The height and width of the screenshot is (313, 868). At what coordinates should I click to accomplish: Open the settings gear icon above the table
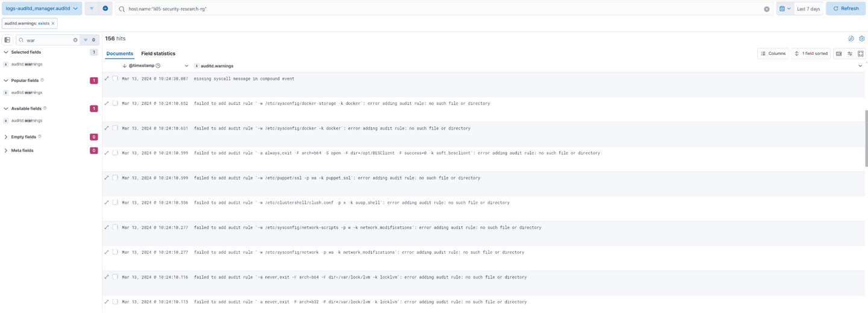(x=862, y=39)
